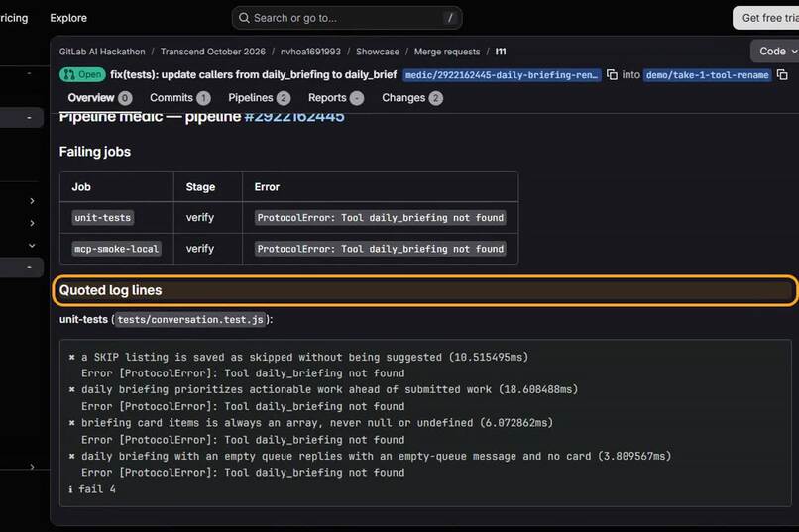Switch to the Commits tab
The height and width of the screenshot is (532, 799).
coord(179,98)
